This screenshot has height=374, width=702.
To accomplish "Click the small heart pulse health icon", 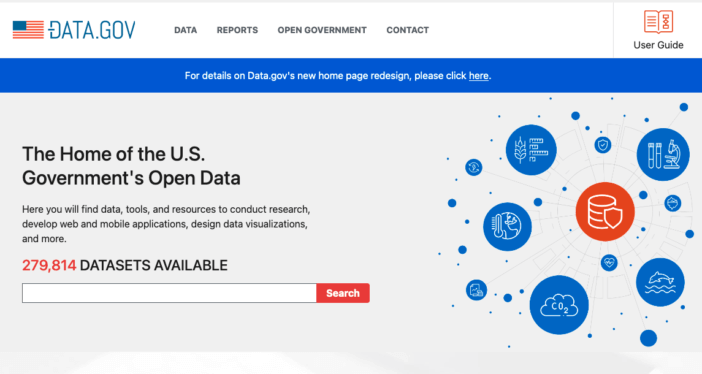I will pos(609,262).
